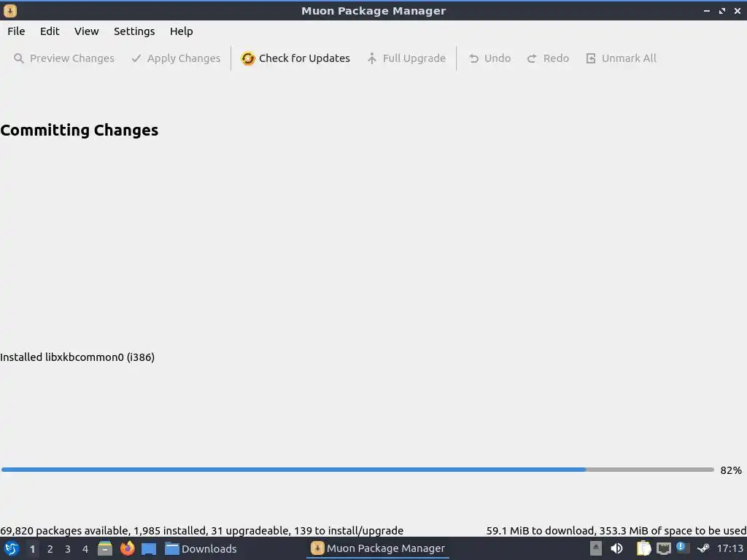Open the File menu
This screenshot has width=747, height=560.
pyautogui.click(x=16, y=31)
